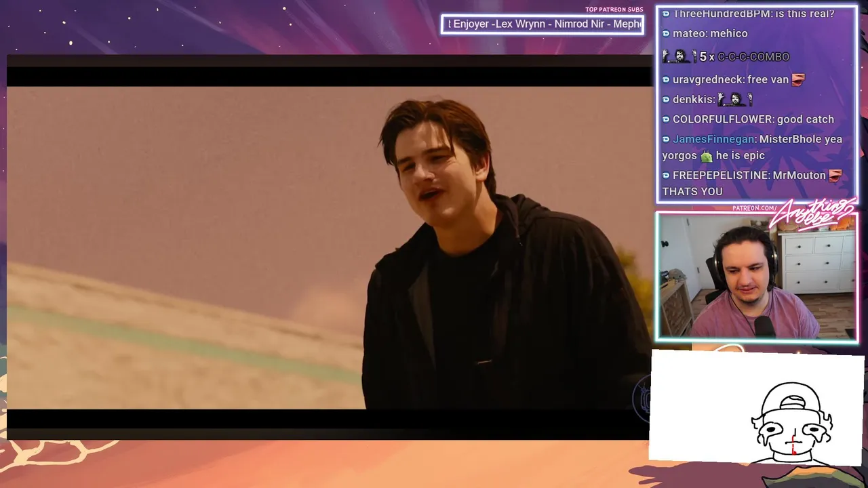Screen dimensions: 868x488
Task: Click the 'good catch' chat message text
Action: [x=806, y=119]
